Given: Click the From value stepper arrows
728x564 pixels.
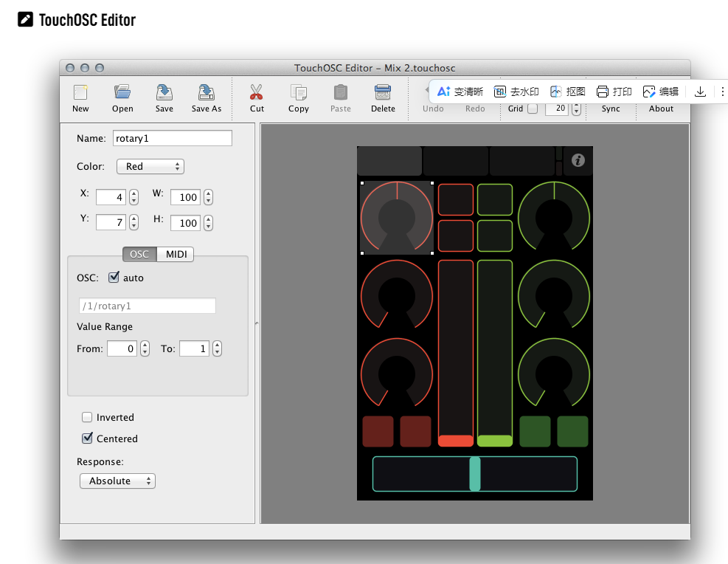Looking at the screenshot, I should (x=145, y=348).
